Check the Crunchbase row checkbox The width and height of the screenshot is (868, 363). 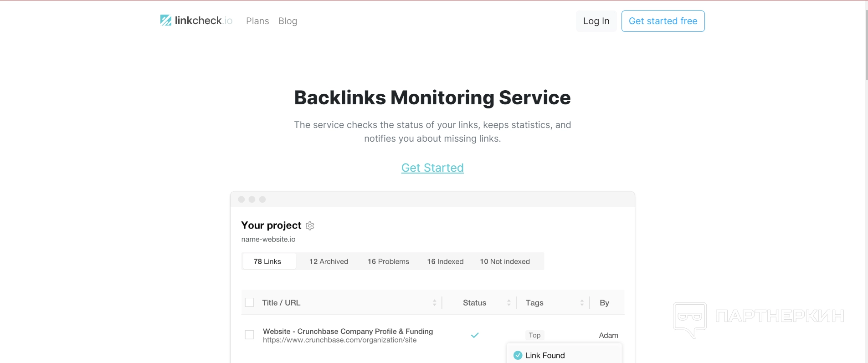tap(250, 335)
